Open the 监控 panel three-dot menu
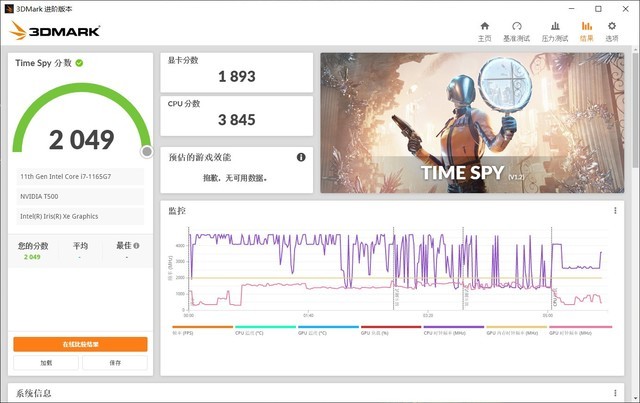The image size is (640, 403). 615,211
